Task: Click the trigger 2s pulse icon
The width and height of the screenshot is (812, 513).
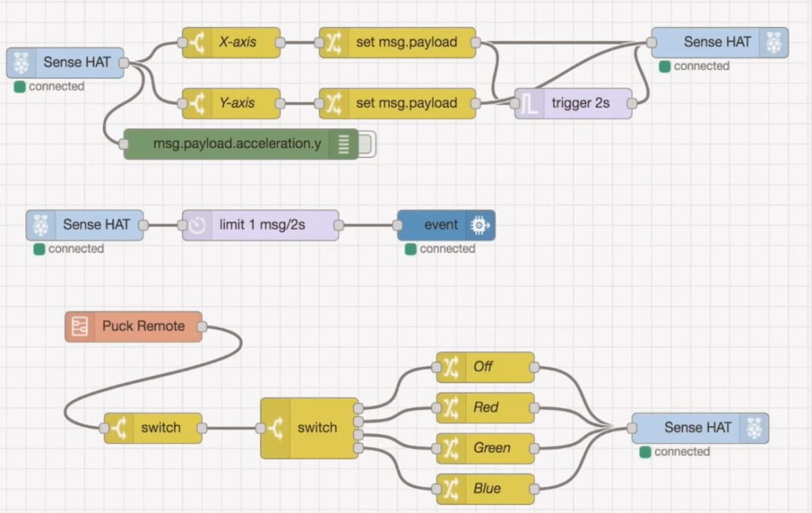Action: coord(529,103)
